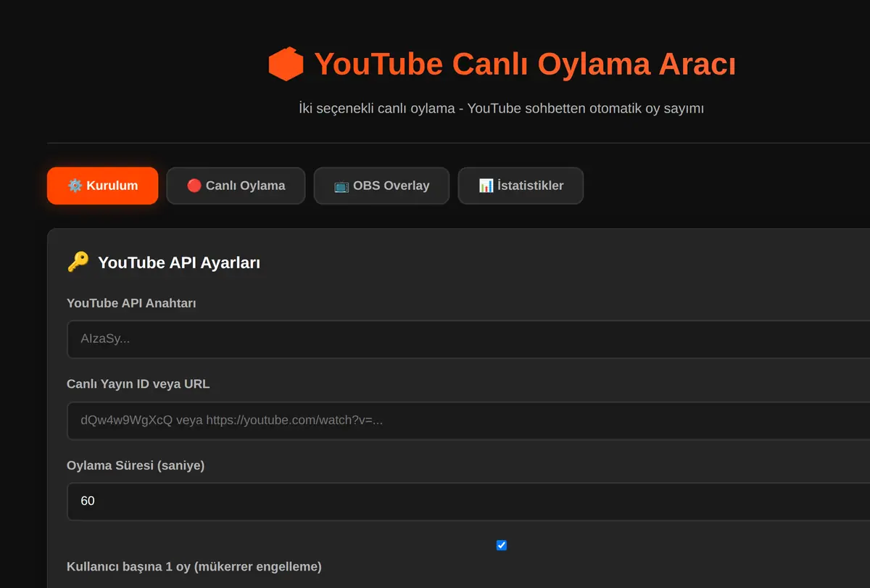Viewport: 870px width, 588px height.
Task: Focus the Canlı Yayın ID veya URL field
Action: (468, 421)
